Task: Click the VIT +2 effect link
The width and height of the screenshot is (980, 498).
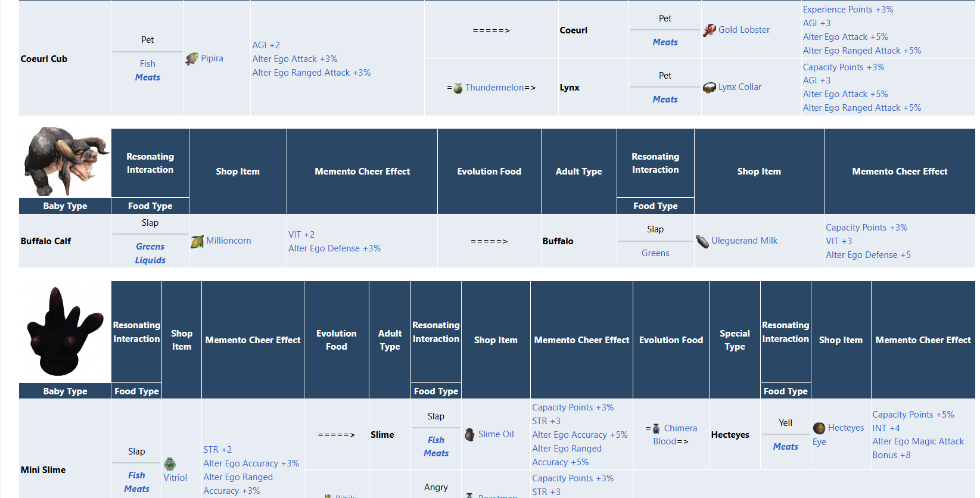Action: click(301, 235)
